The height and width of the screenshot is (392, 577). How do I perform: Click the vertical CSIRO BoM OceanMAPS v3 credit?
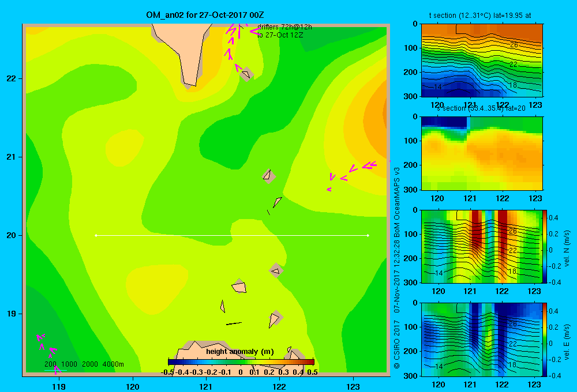397,267
